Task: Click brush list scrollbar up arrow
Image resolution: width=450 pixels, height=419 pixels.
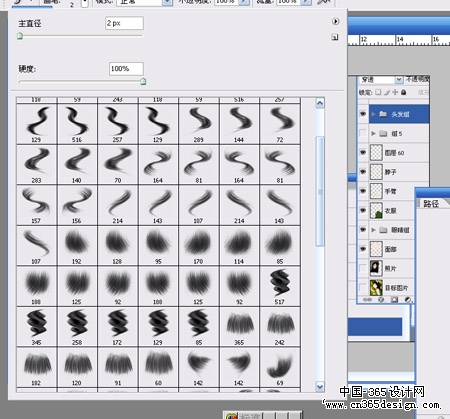Action: pos(320,103)
